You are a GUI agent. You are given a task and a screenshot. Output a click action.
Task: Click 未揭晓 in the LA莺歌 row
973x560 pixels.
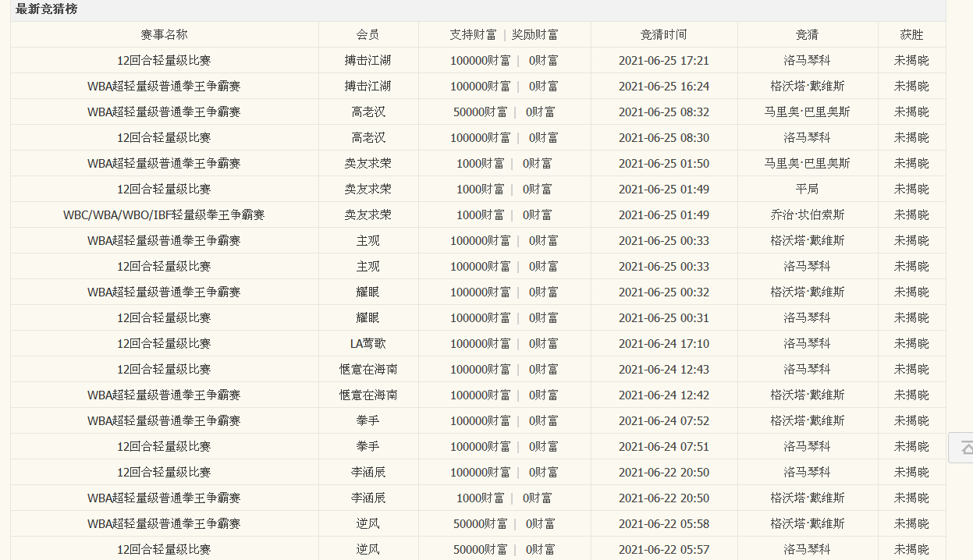pos(911,343)
